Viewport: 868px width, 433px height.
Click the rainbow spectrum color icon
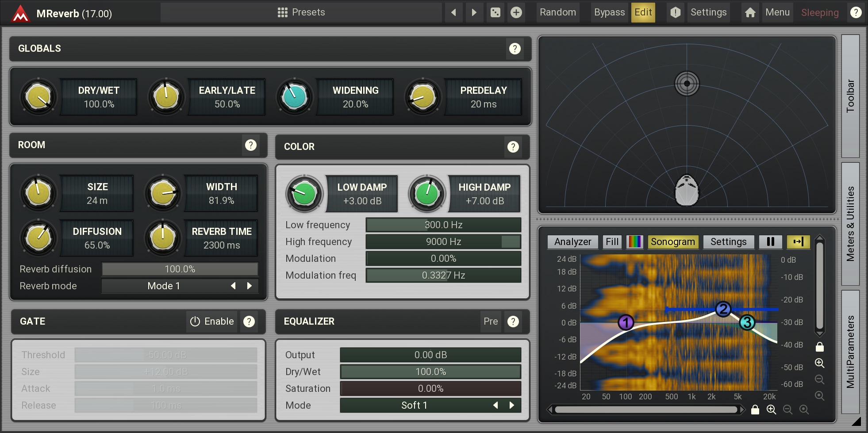635,241
